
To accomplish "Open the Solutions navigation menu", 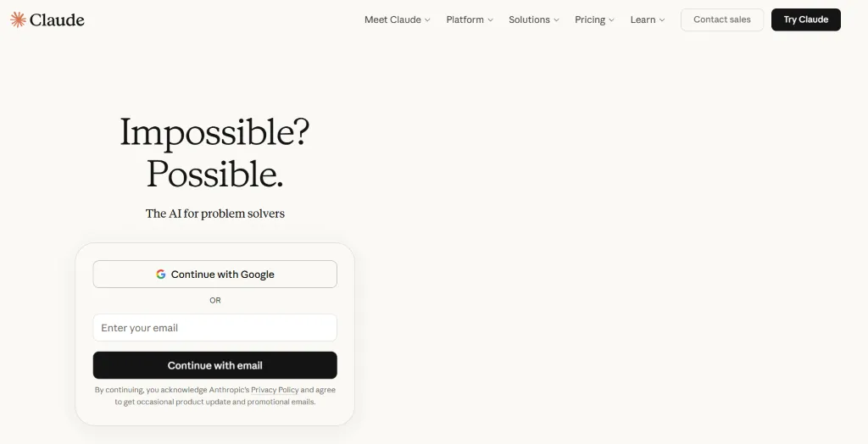I will click(x=529, y=19).
